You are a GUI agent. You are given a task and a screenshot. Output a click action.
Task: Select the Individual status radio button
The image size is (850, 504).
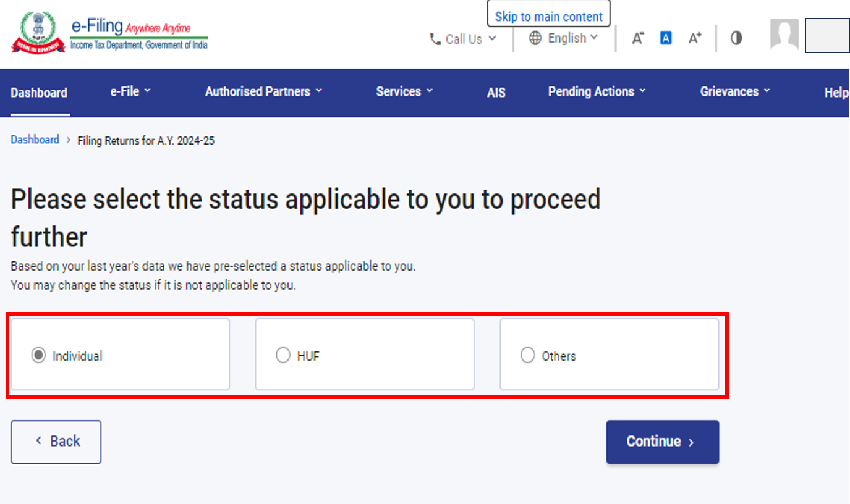click(x=38, y=356)
